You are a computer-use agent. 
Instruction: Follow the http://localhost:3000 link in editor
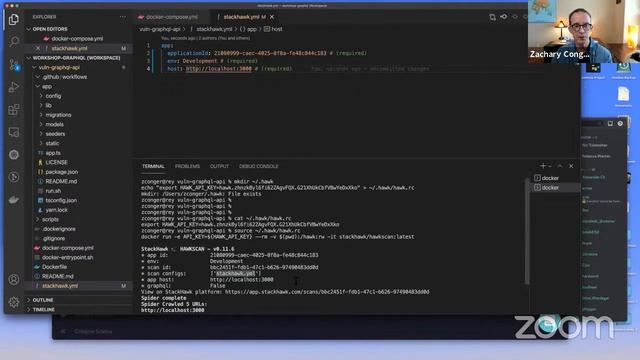pos(219,69)
